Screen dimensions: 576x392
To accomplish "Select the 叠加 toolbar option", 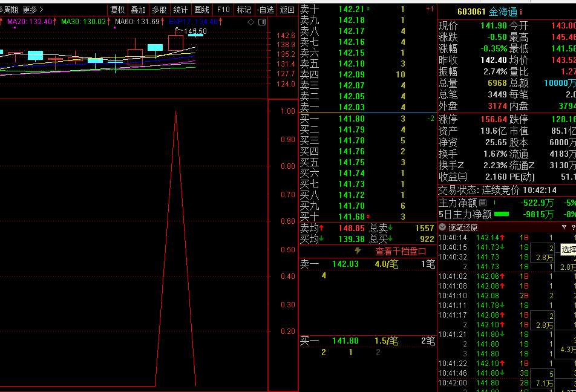I will tap(138, 10).
